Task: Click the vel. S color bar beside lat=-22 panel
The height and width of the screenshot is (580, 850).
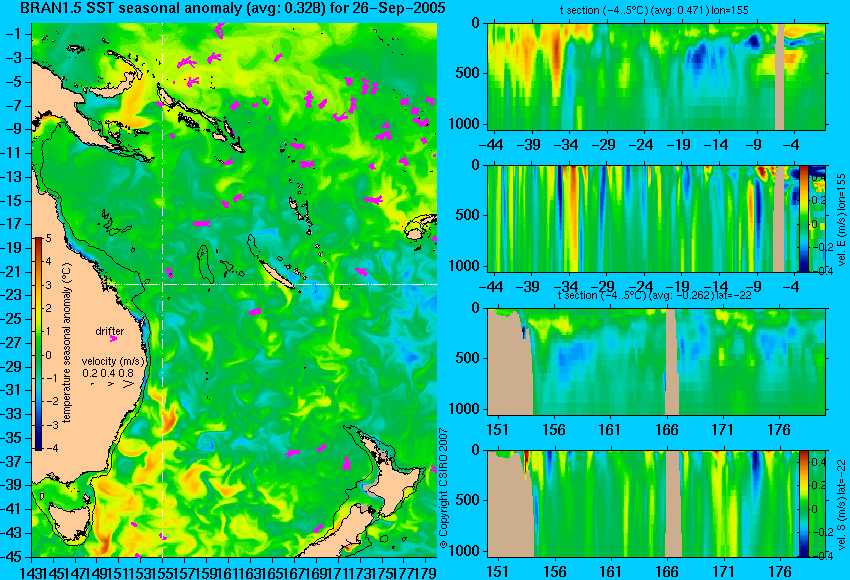Action: click(x=803, y=503)
